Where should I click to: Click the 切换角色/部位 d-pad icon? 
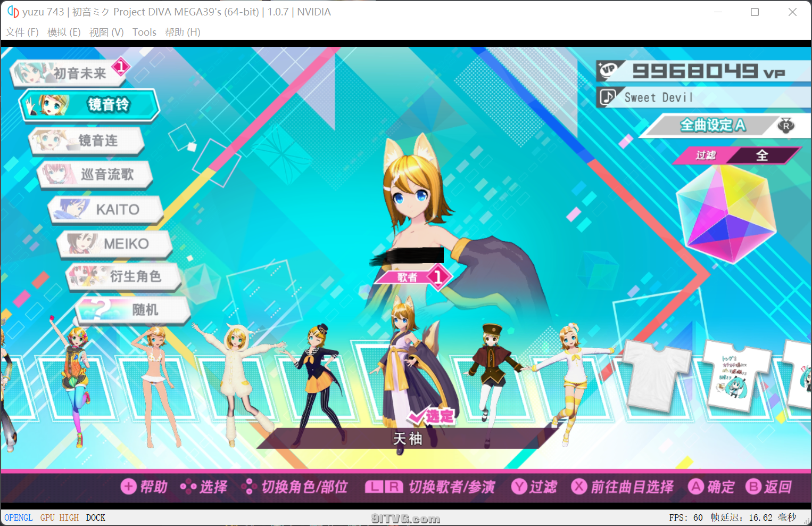249,486
